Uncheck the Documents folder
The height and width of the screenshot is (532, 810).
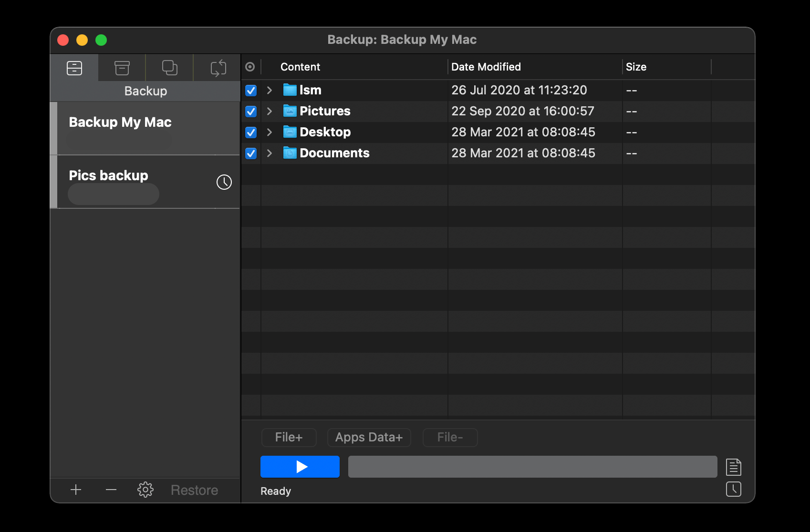(x=250, y=153)
